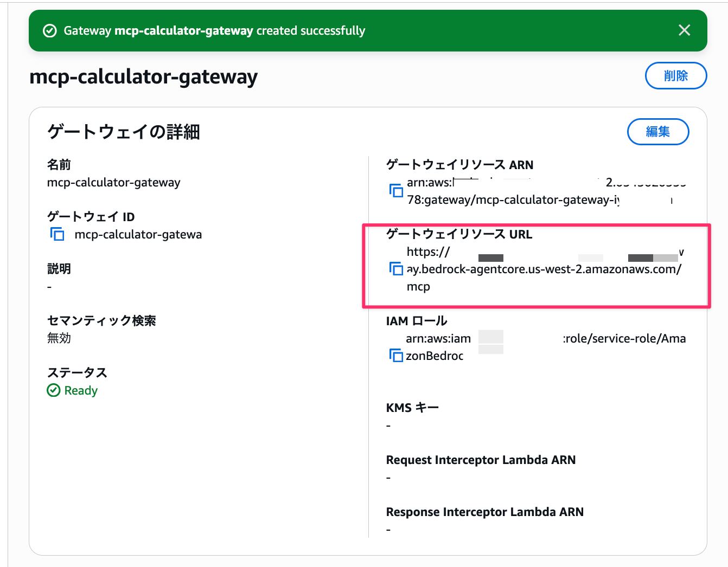This screenshot has height=567, width=728.
Task: Click the gateway resource ARN text
Action: click(513, 199)
